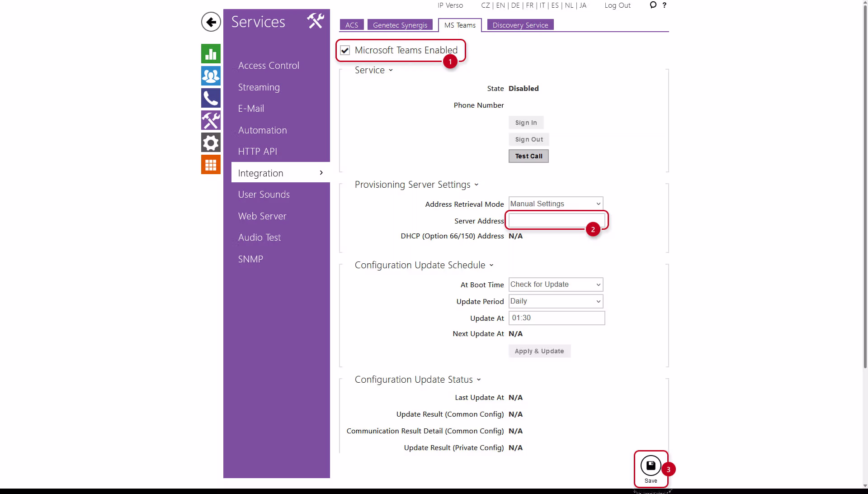This screenshot has width=868, height=494.
Task: Switch to the Genetec Synergis tab
Action: click(x=400, y=25)
